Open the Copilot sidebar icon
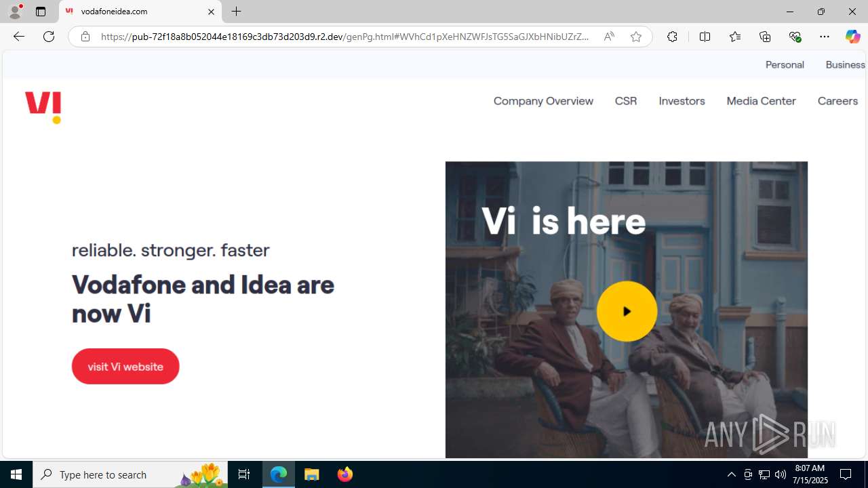Image resolution: width=868 pixels, height=488 pixels. 852,37
